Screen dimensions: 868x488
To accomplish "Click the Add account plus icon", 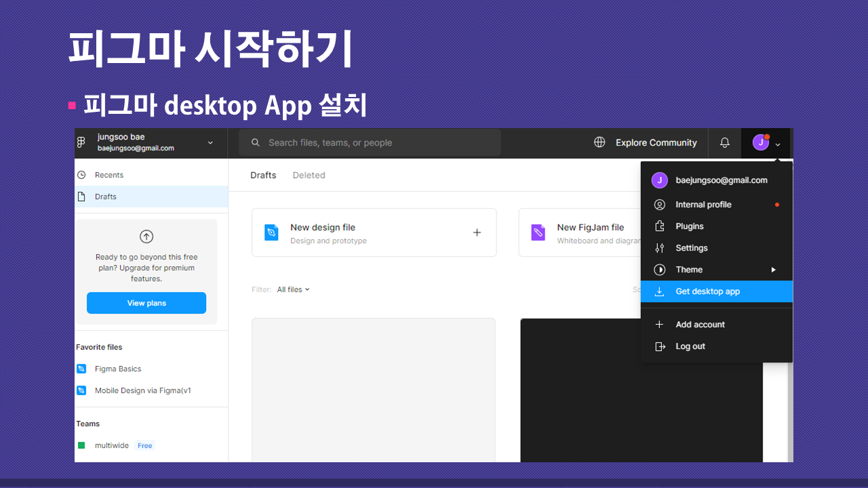I will coord(659,325).
